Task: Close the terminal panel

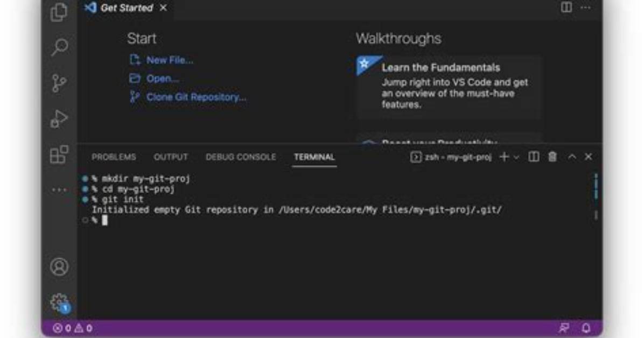Action: pyautogui.click(x=589, y=157)
